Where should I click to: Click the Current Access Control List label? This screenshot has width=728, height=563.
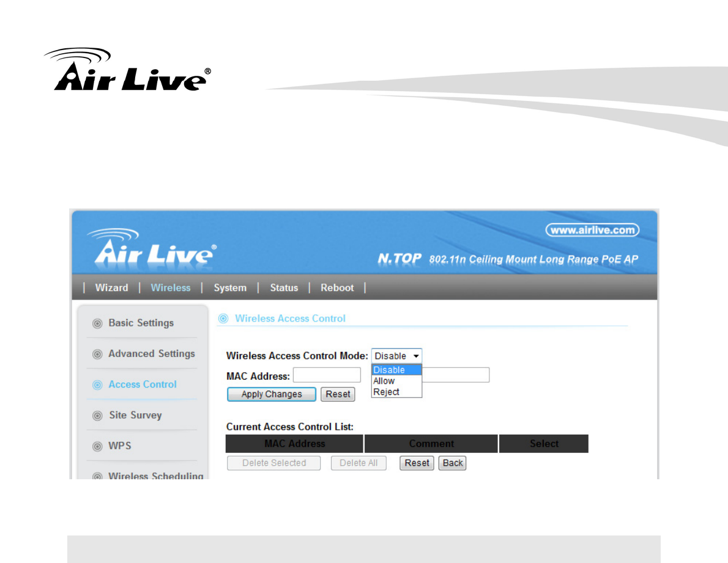click(290, 427)
